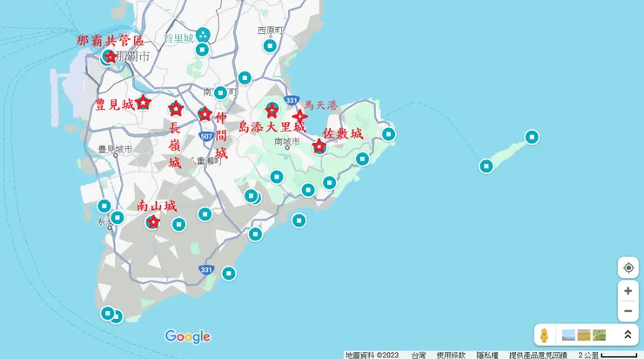Screen dimensions: 644x359
Task: Select the yellow Street View pegman
Action: point(544,335)
